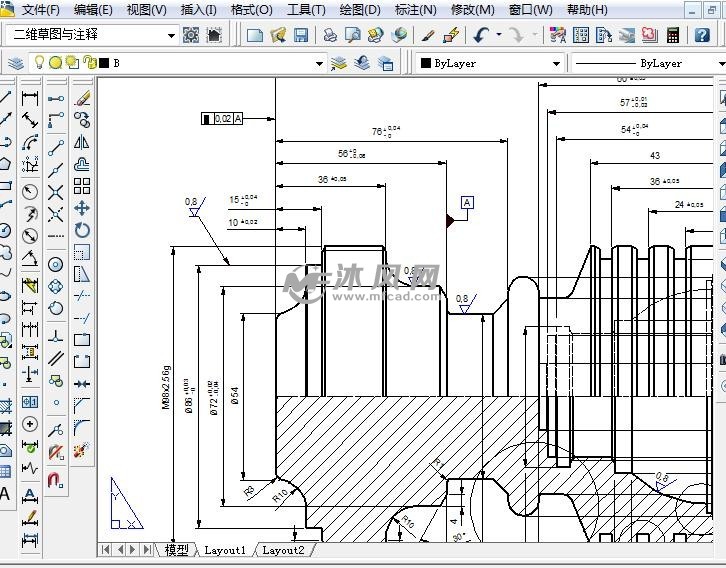
Task: Open the 工具(T) menu
Action: 306,10
